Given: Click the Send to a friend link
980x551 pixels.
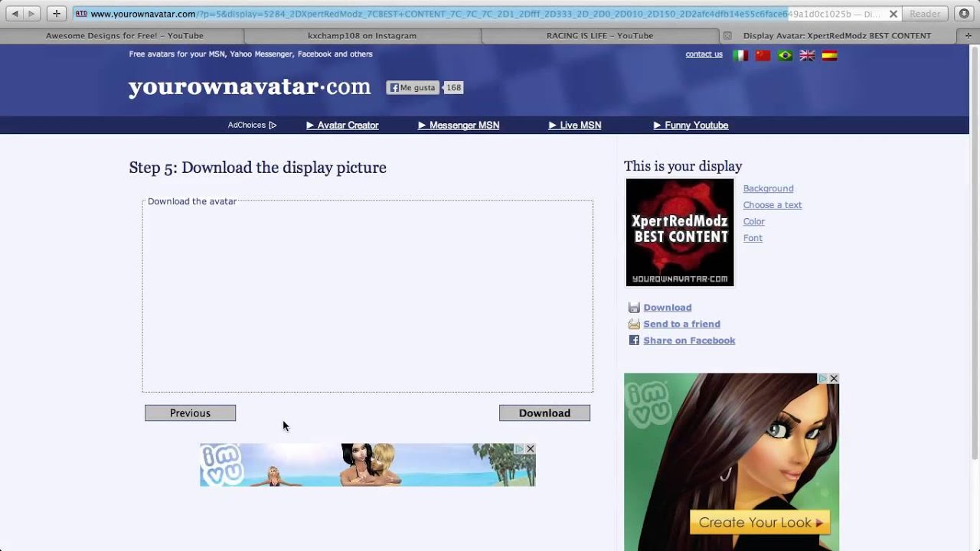Looking at the screenshot, I should [681, 324].
